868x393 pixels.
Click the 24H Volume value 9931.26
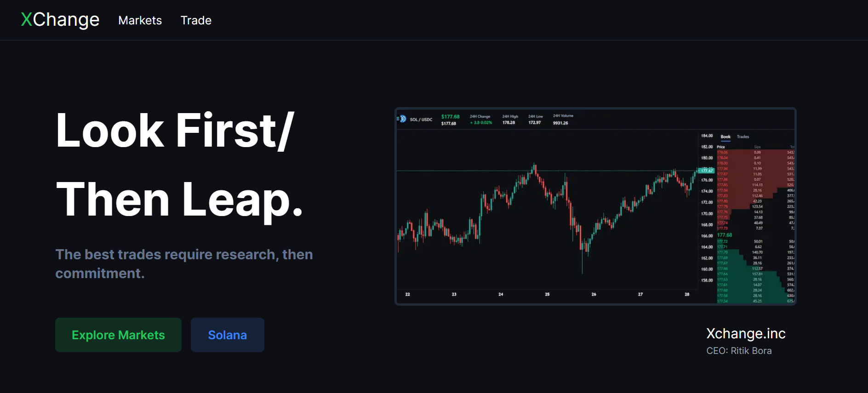(560, 123)
